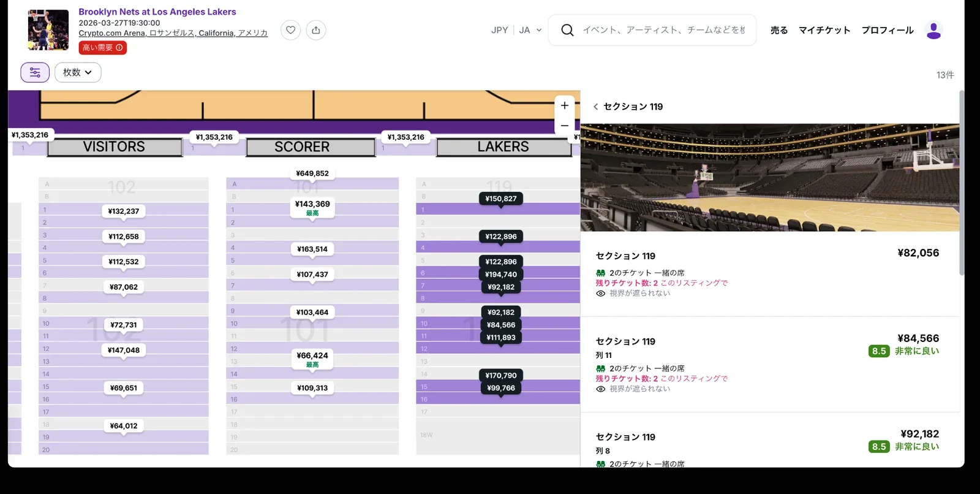
Task: Open 売る in the top navigation
Action: (x=779, y=30)
